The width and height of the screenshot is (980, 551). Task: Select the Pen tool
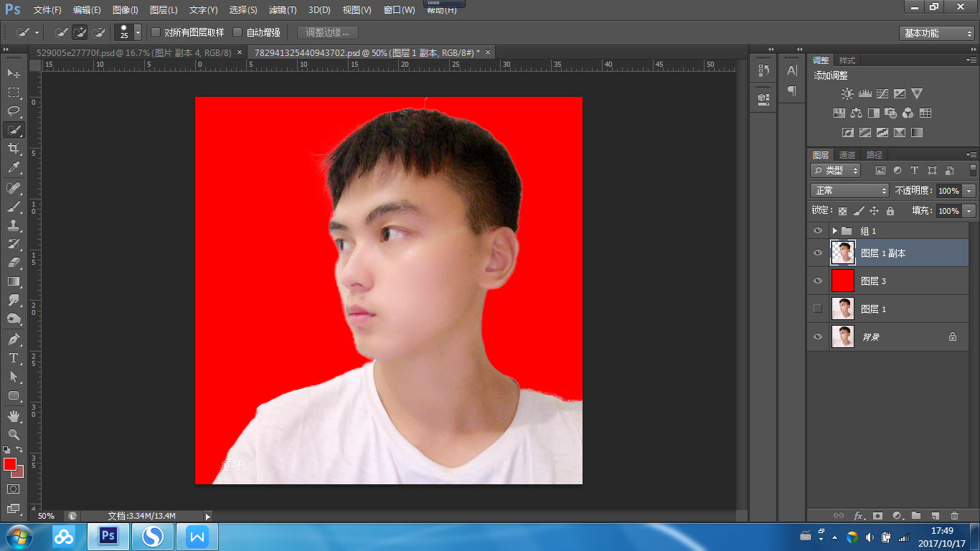(14, 339)
